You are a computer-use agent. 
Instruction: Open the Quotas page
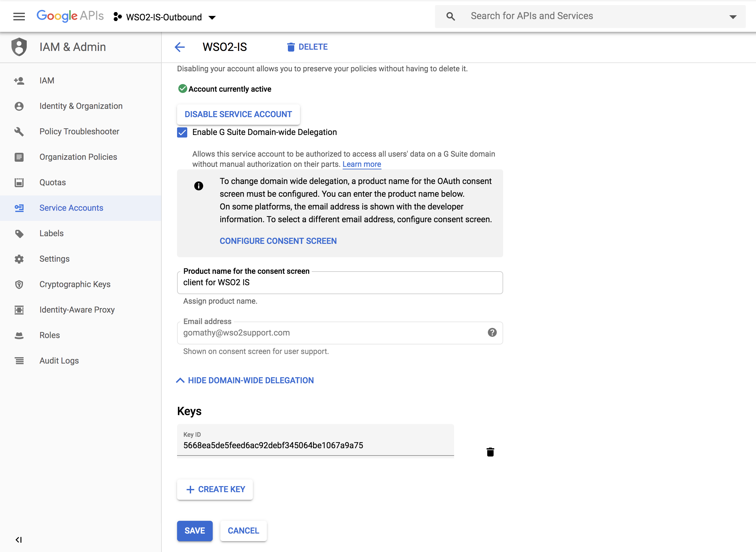(x=81, y=182)
